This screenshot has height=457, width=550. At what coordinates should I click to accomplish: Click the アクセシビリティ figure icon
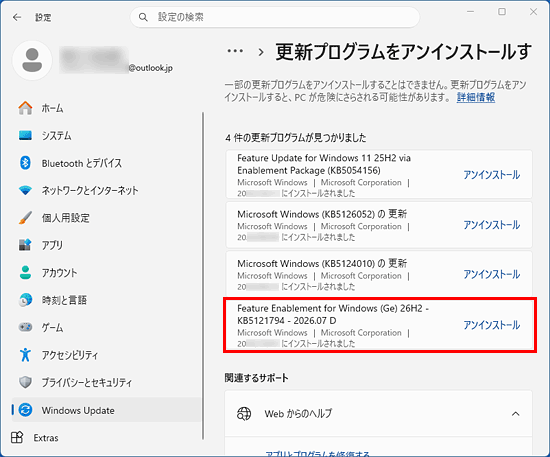point(25,355)
